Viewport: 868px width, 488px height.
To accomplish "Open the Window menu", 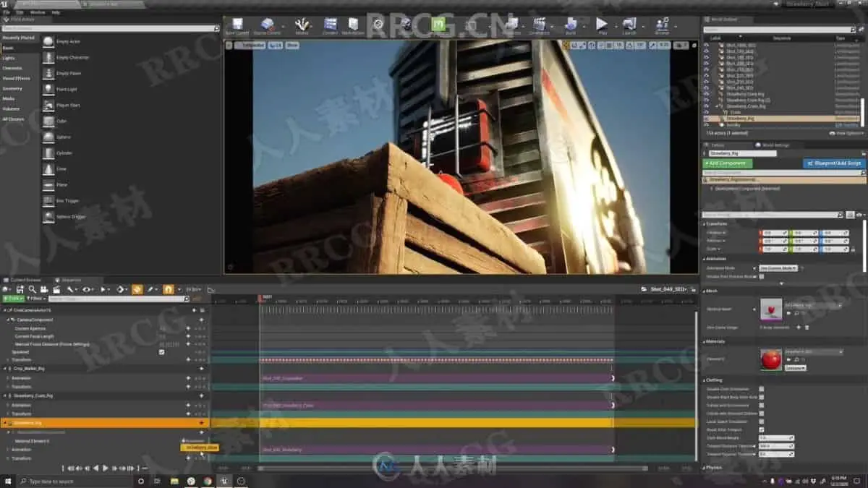I will pyautogui.click(x=37, y=12).
